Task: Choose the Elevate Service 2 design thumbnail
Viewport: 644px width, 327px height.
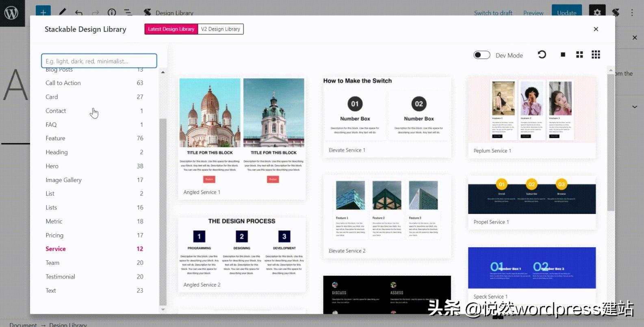Action: pyautogui.click(x=387, y=216)
